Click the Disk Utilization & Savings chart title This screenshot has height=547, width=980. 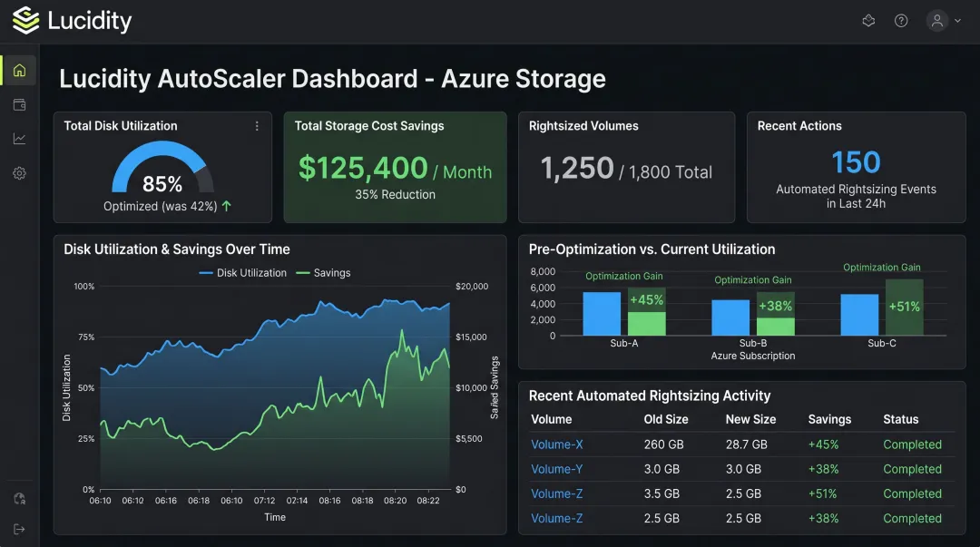coord(177,249)
